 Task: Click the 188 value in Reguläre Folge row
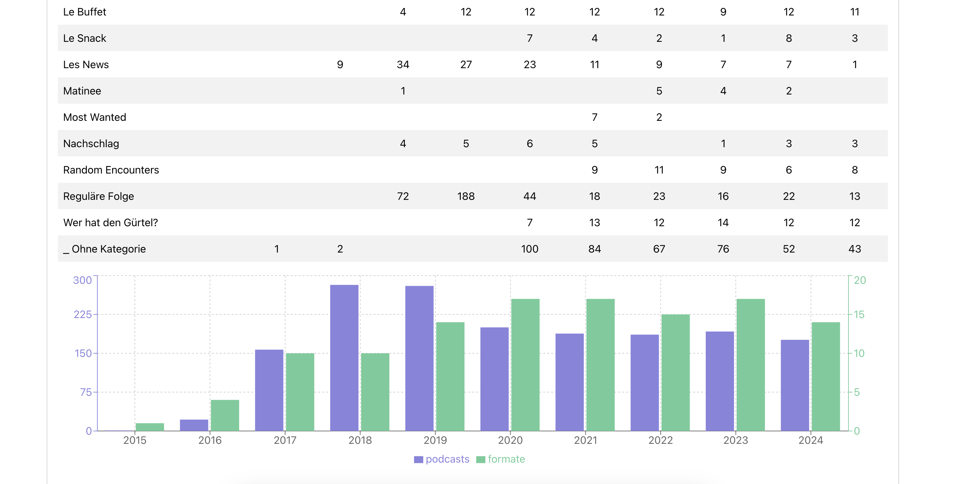(466, 196)
